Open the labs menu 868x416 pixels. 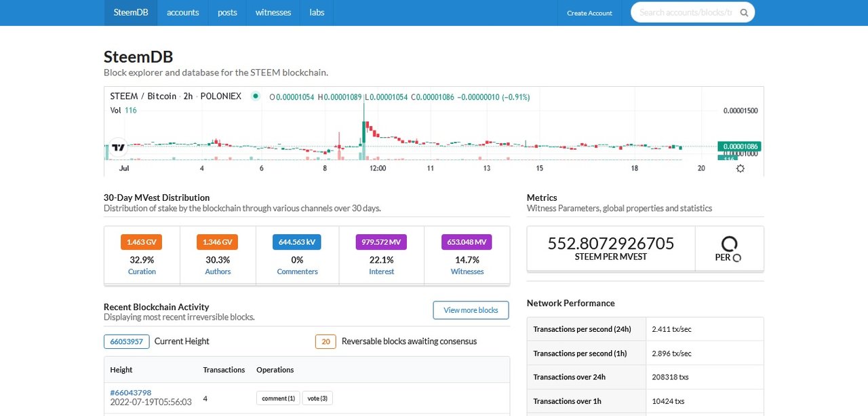click(317, 13)
